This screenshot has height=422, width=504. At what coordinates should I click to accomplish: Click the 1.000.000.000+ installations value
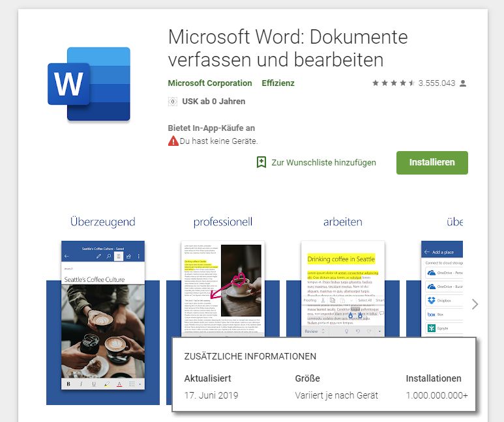click(437, 395)
